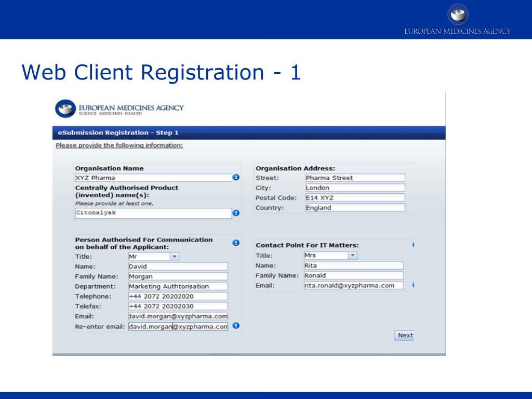Click partial info icon beside Contact Point heading
This screenshot has height=399, width=532.
[x=413, y=245]
